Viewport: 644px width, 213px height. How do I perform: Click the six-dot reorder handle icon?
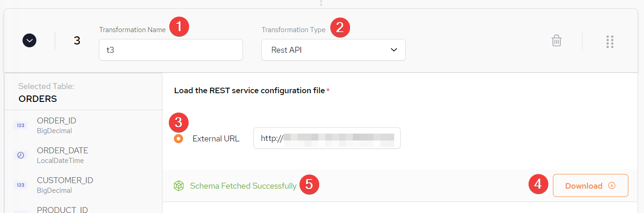point(610,41)
